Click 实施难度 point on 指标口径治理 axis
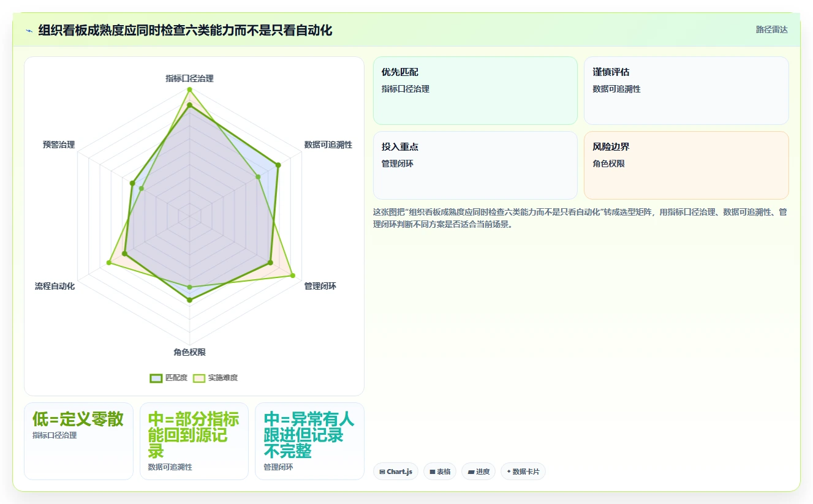The height and width of the screenshot is (504, 813). [189, 89]
